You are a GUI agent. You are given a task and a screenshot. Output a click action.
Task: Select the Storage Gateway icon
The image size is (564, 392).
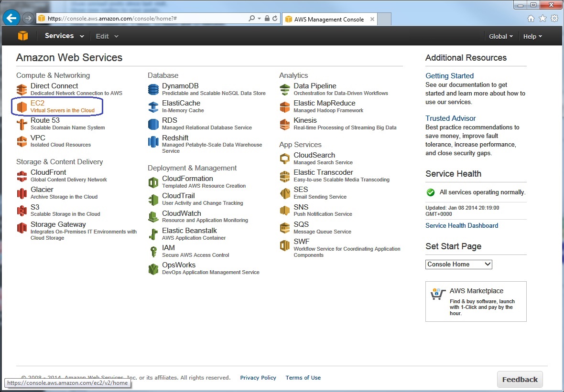click(x=22, y=228)
